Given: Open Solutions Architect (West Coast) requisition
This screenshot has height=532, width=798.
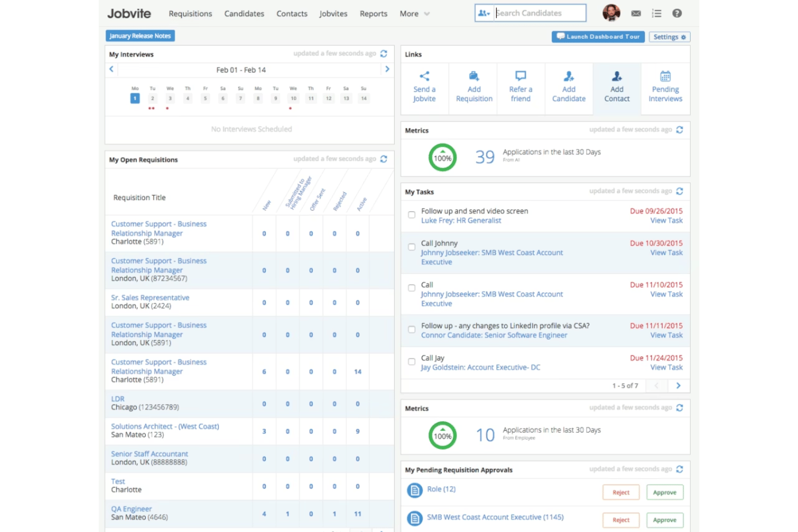Looking at the screenshot, I should click(165, 426).
